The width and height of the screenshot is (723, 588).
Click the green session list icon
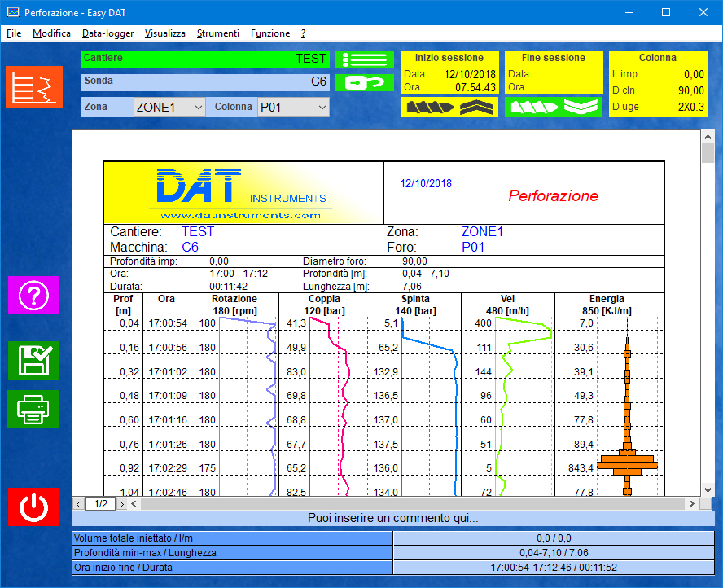(364, 60)
